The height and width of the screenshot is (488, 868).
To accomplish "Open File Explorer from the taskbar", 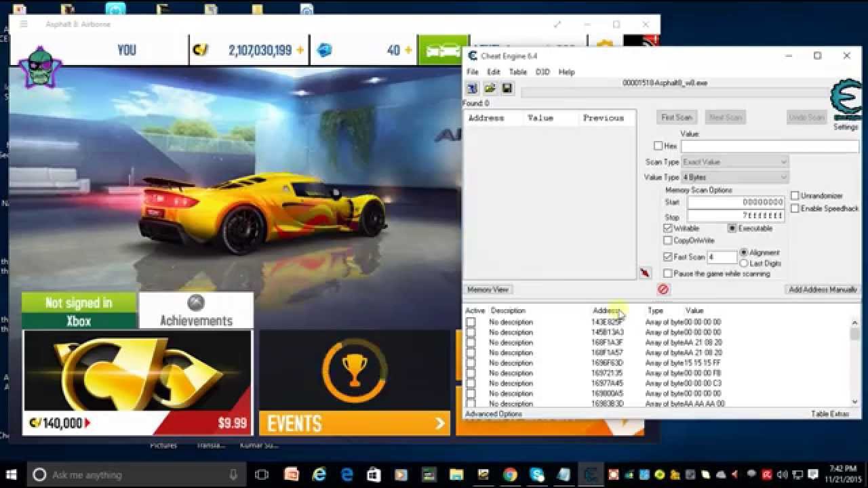I will tap(456, 475).
